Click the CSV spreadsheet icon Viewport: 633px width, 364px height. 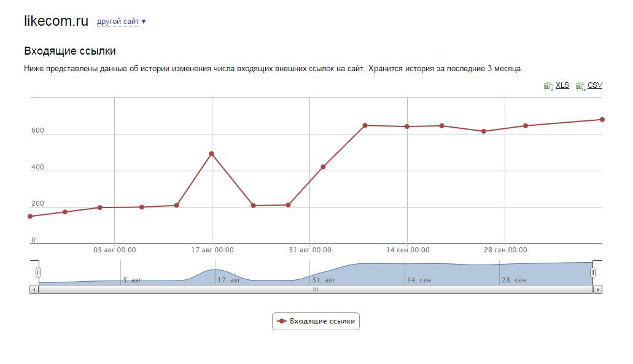(580, 87)
